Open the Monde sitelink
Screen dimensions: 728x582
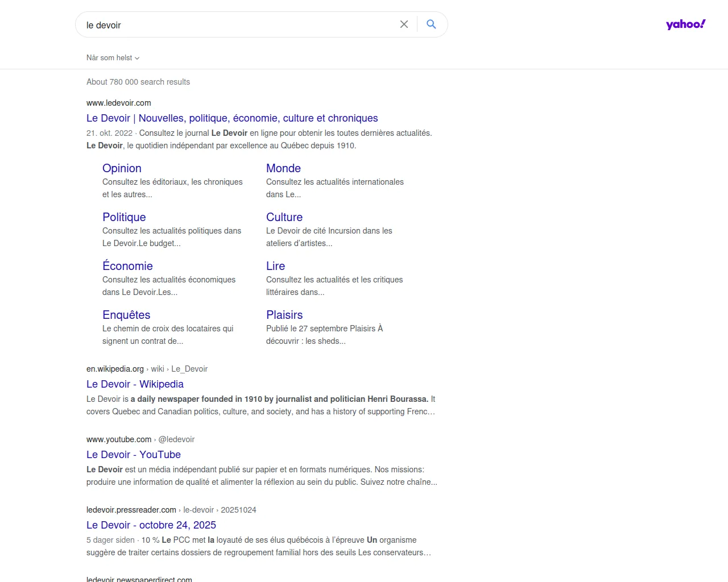click(283, 168)
